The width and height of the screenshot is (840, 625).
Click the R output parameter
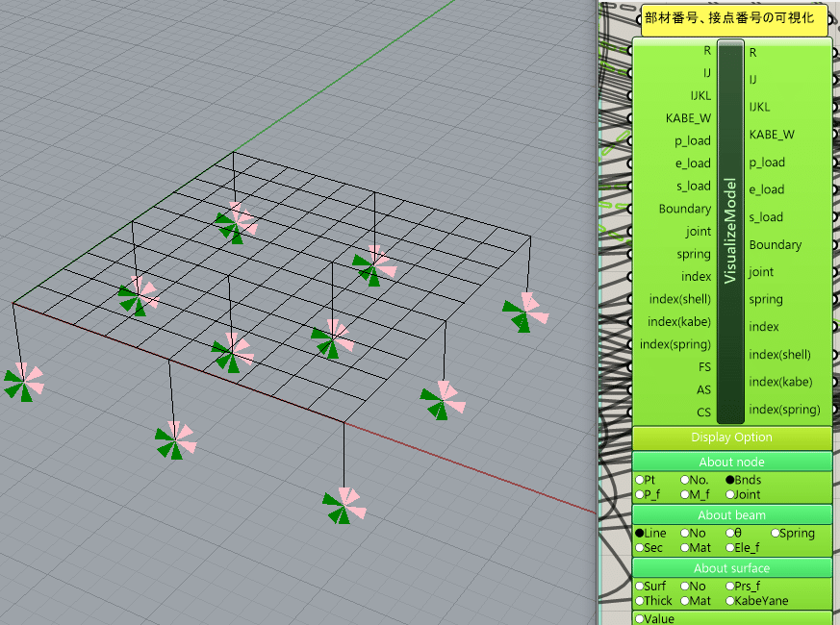click(x=752, y=53)
